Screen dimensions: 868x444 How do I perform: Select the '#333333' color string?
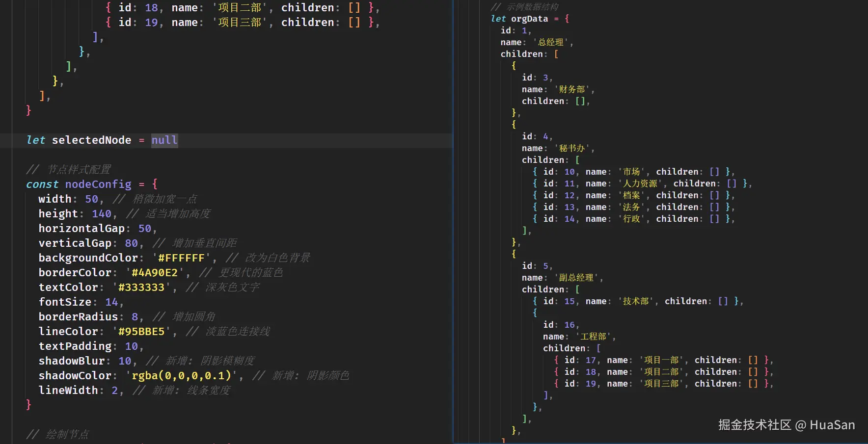[x=141, y=287]
